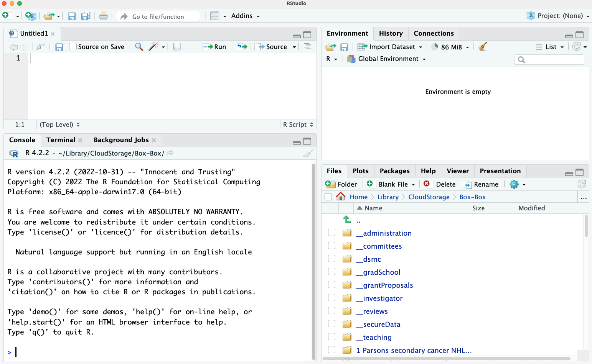
Task: Click the Run button
Action: tap(215, 47)
